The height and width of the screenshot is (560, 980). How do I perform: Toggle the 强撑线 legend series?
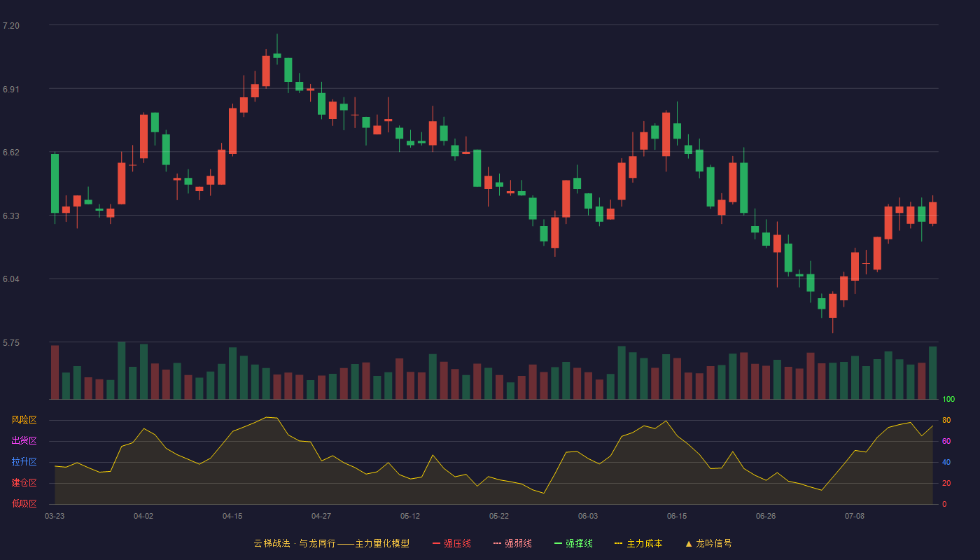pos(573,543)
